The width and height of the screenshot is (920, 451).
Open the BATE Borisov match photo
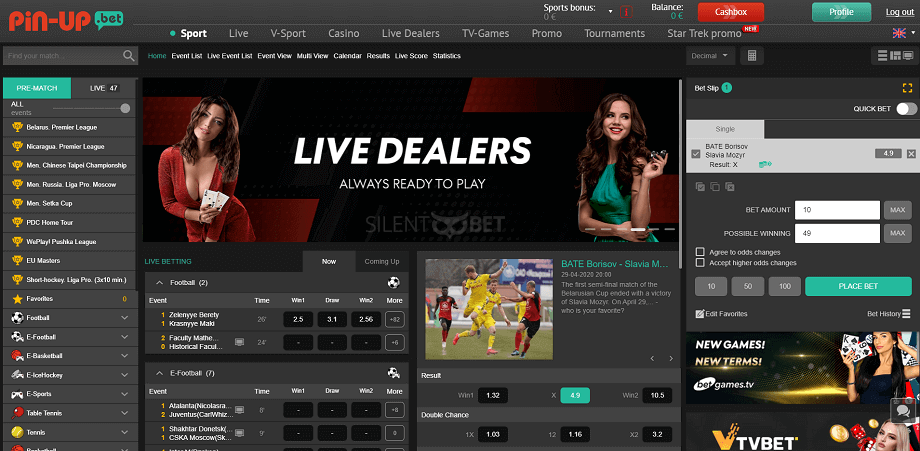point(489,309)
